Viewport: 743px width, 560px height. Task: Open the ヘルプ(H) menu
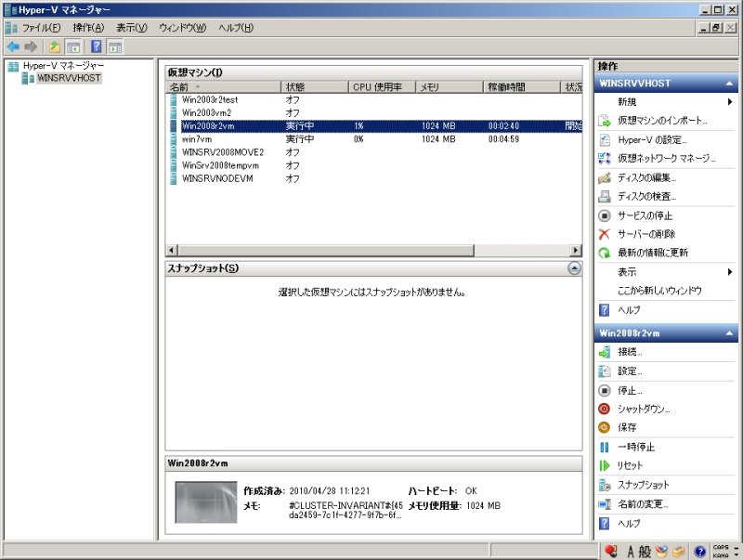point(236,28)
